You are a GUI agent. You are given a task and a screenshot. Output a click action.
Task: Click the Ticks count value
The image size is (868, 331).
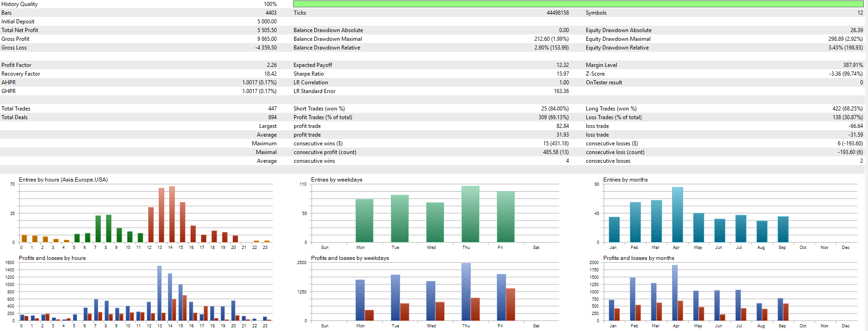click(x=557, y=13)
